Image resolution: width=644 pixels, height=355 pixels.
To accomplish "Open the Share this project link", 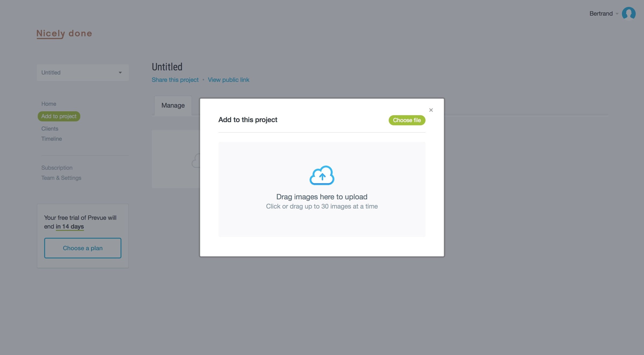I will pos(175,80).
